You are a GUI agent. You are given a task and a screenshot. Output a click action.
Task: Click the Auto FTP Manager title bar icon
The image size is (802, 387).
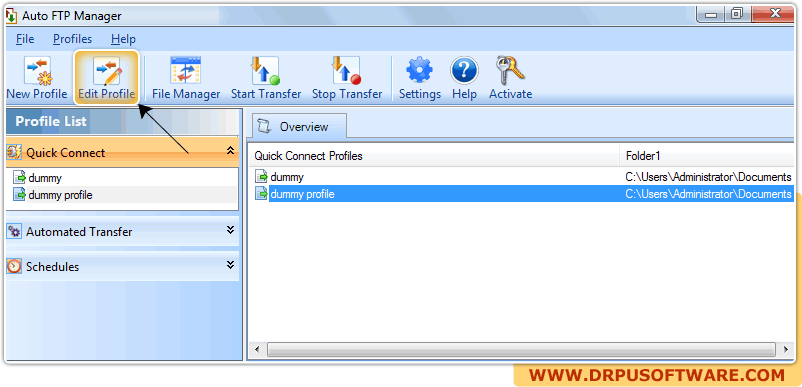(11, 16)
